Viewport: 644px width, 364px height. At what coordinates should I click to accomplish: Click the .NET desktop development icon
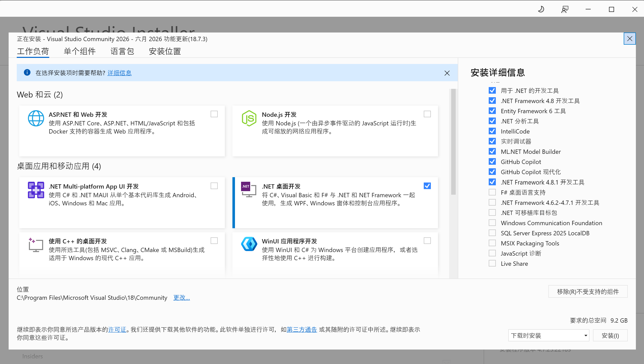pyautogui.click(x=249, y=189)
